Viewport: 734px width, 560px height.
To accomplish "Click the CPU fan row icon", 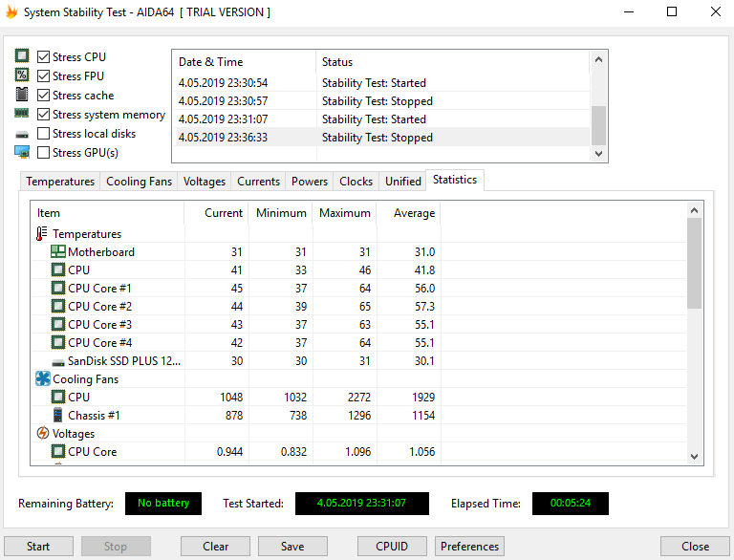I will 58,397.
